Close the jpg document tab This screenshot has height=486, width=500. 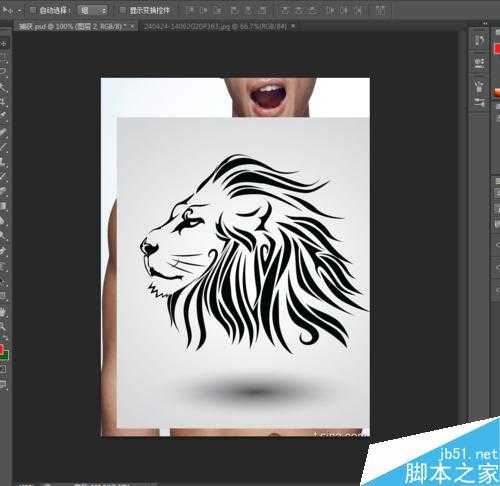click(x=293, y=26)
